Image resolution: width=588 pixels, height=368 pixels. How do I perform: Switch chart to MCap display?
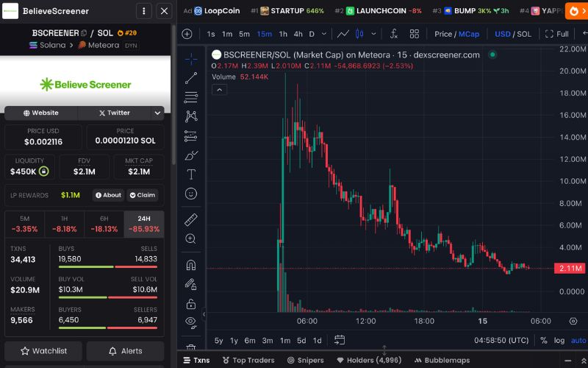point(469,34)
